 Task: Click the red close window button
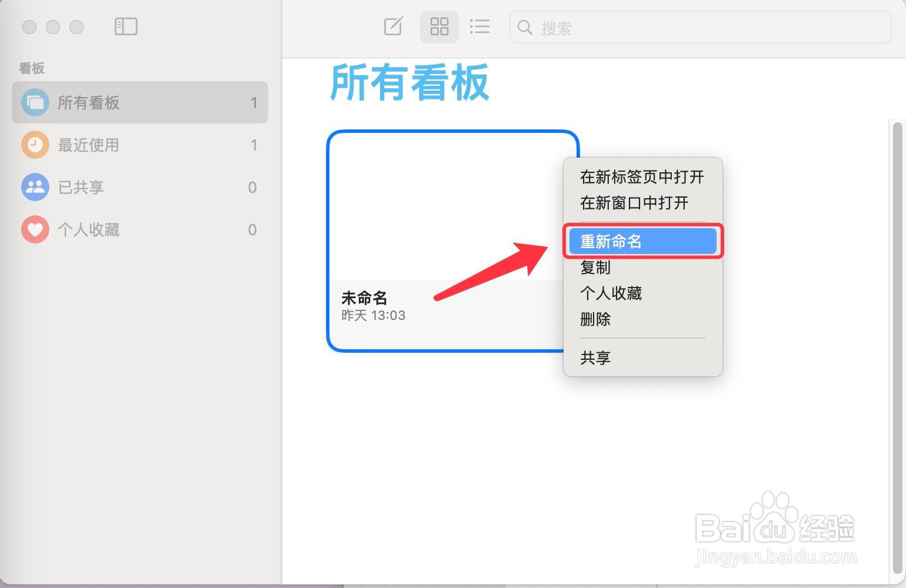tap(29, 27)
